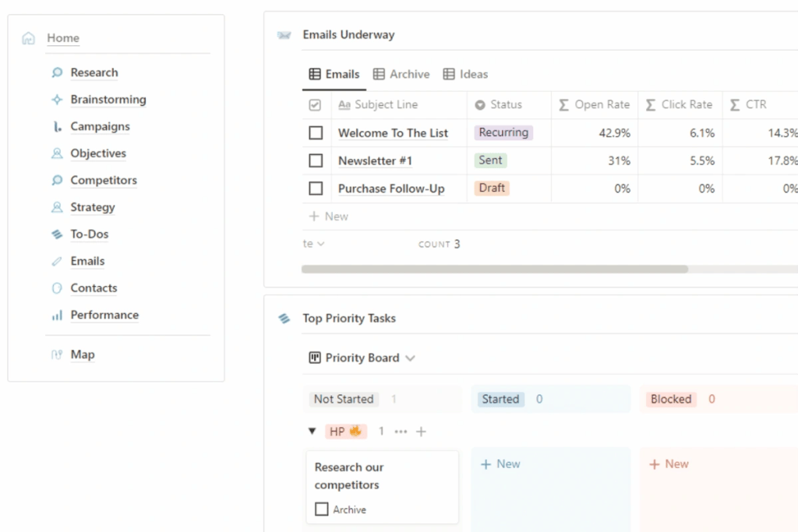Open the Welcome To The List email
Image resolution: width=798 pixels, height=532 pixels.
(393, 133)
